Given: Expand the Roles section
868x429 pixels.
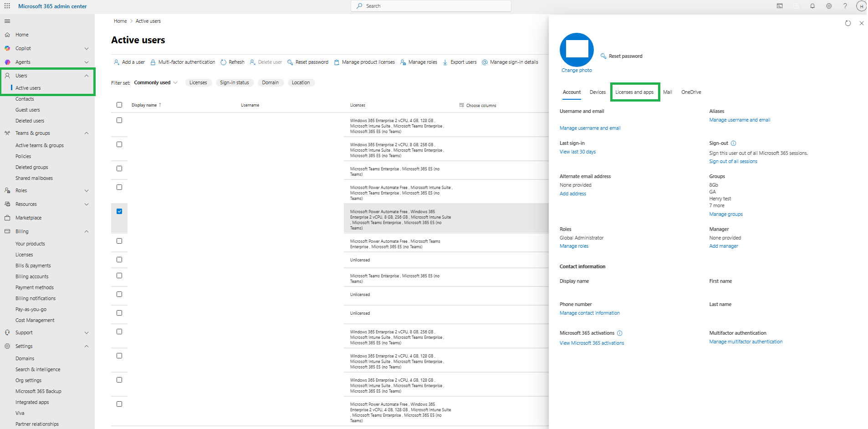Looking at the screenshot, I should 87,191.
